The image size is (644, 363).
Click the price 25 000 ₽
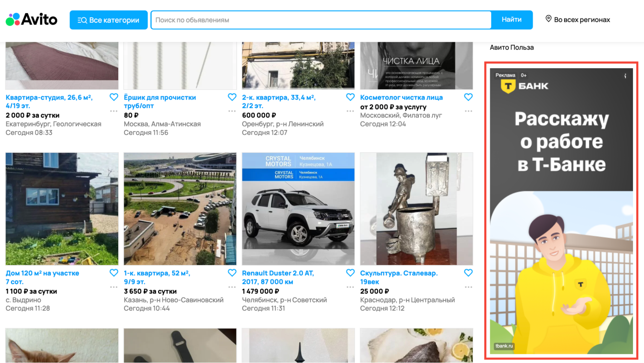click(x=374, y=291)
